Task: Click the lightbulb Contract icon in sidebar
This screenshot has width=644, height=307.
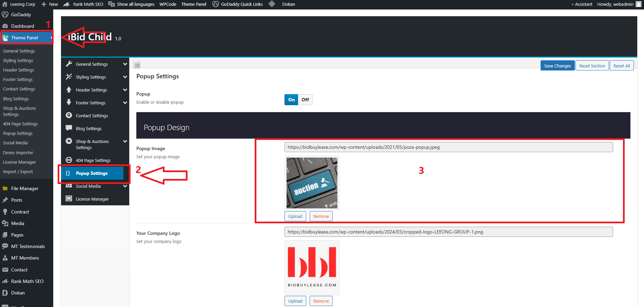Action: 5,212
